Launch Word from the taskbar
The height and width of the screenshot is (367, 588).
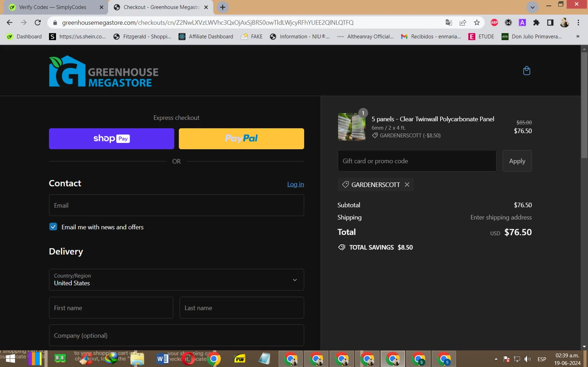pos(163,358)
